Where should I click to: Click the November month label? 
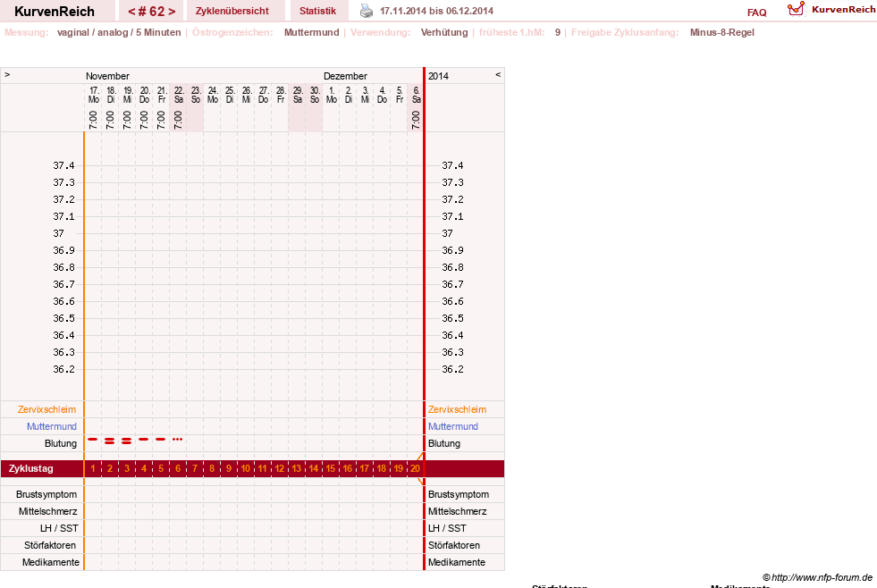(107, 76)
